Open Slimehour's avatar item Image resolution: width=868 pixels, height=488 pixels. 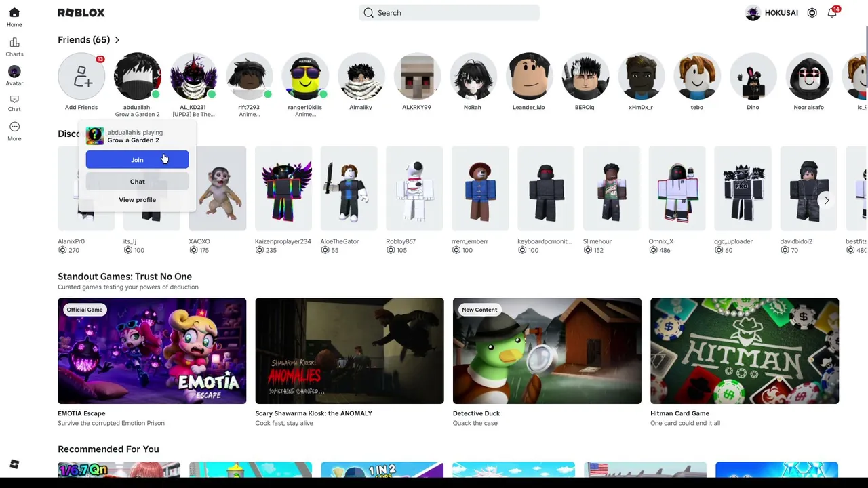click(x=612, y=188)
